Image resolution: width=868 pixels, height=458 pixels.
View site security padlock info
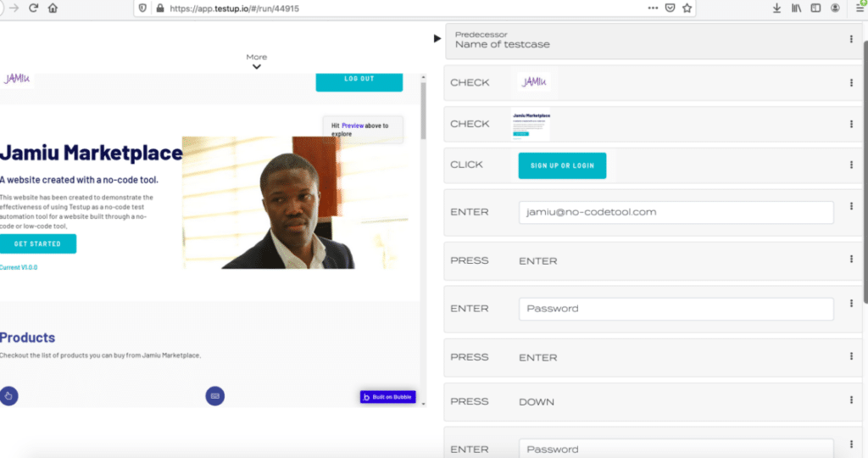click(160, 8)
